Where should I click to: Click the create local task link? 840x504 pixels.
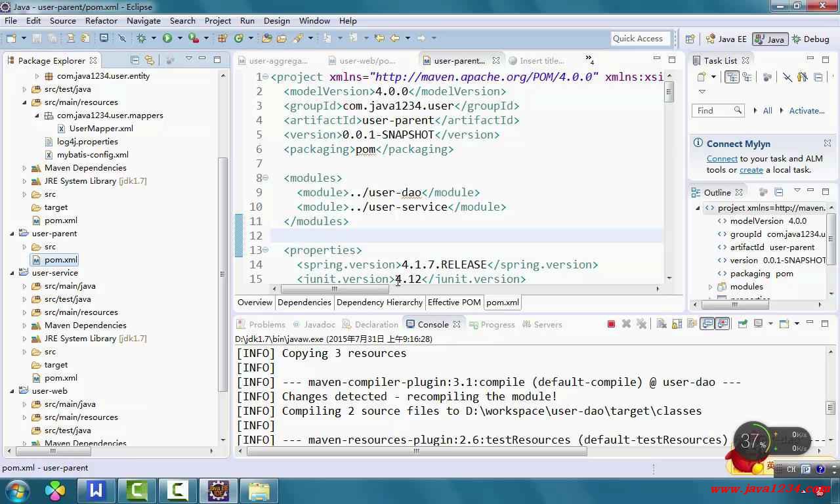point(751,170)
